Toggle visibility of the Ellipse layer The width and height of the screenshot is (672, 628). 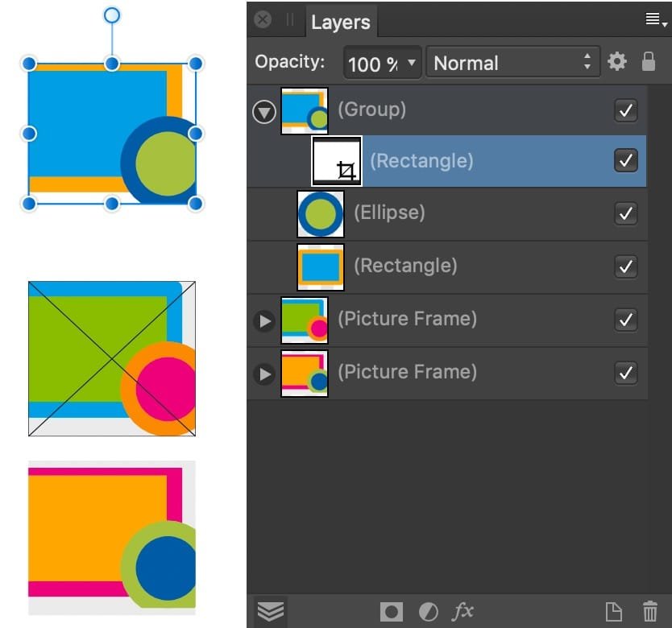click(626, 213)
